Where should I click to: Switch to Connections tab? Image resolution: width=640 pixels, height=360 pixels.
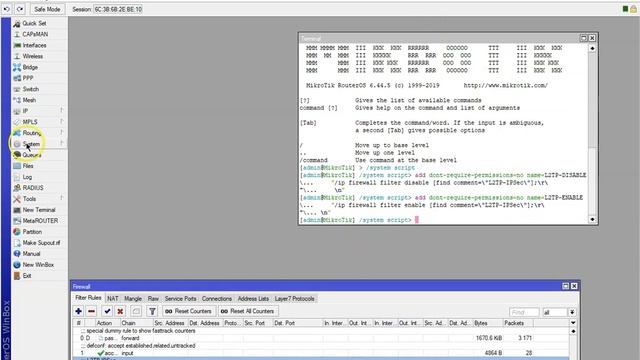click(217, 299)
